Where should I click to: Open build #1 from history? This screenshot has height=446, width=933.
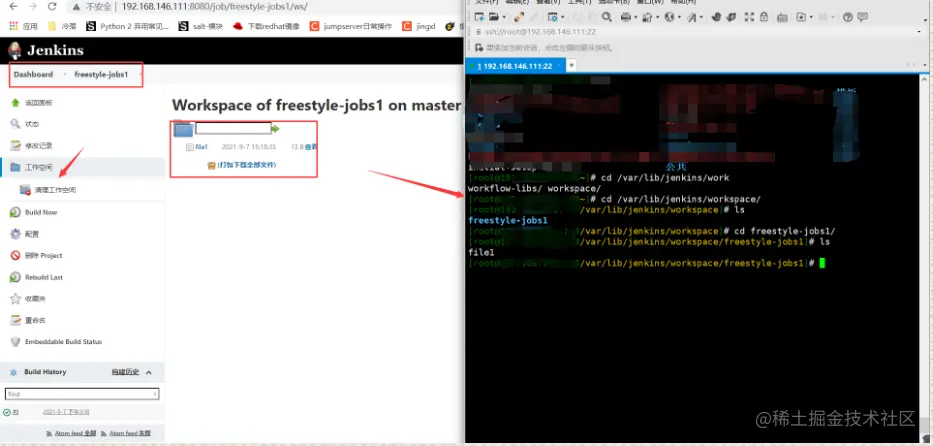coord(15,412)
